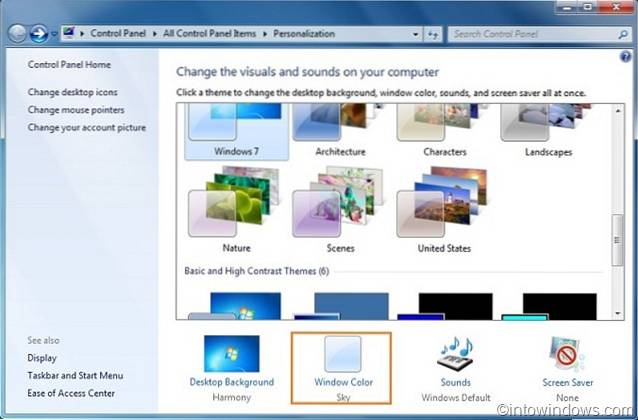The width and height of the screenshot is (638, 420).
Task: Expand the address bar history dropdown
Action: pyautogui.click(x=415, y=35)
